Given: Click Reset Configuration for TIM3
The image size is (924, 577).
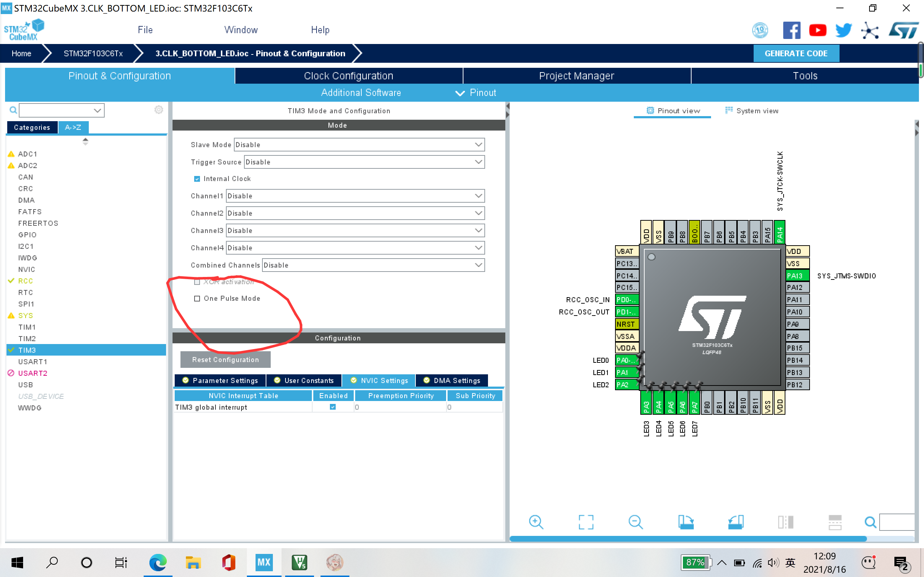Looking at the screenshot, I should point(225,359).
